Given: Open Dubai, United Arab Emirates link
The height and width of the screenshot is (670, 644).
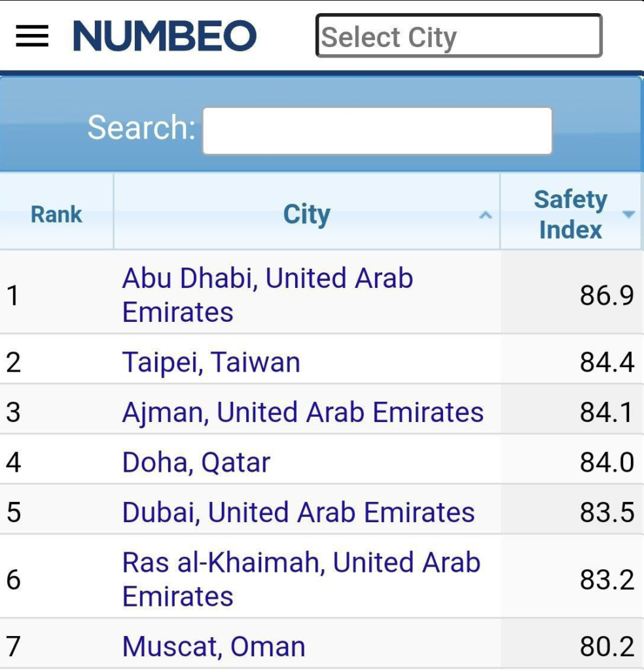Looking at the screenshot, I should click(298, 512).
